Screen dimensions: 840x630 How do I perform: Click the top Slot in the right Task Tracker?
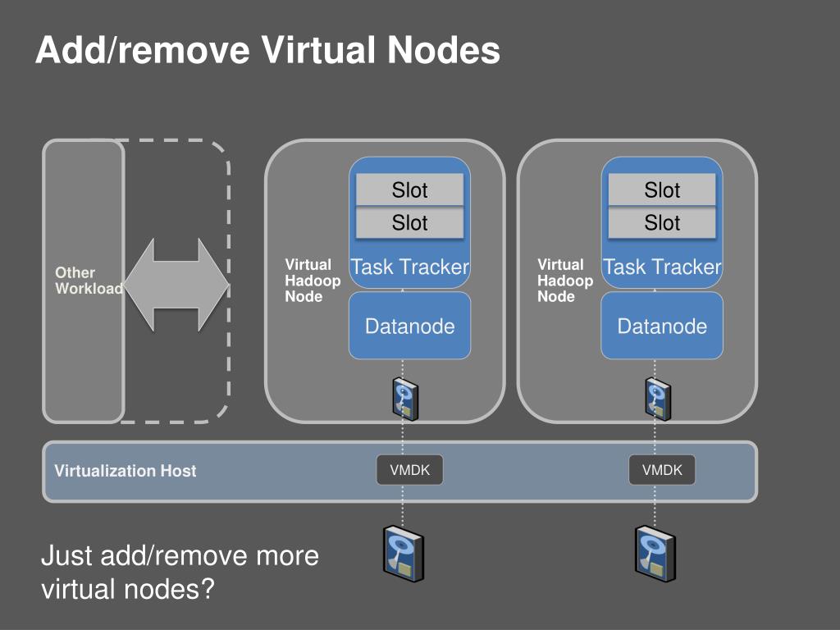(662, 189)
